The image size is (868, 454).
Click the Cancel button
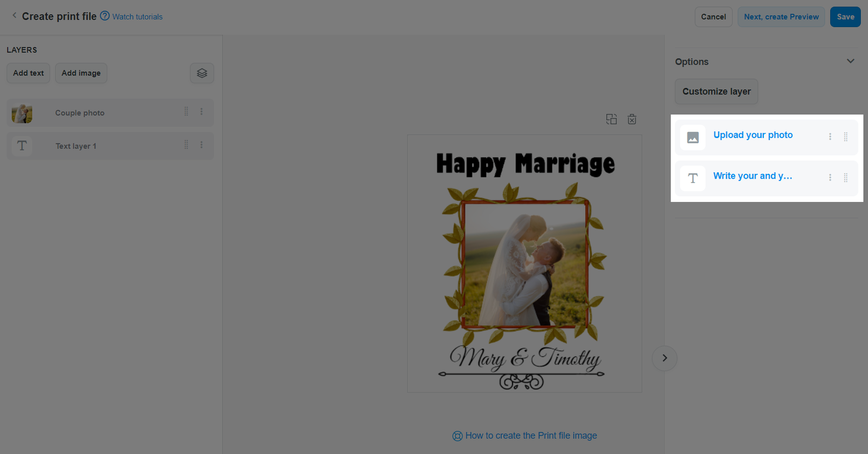(x=713, y=17)
